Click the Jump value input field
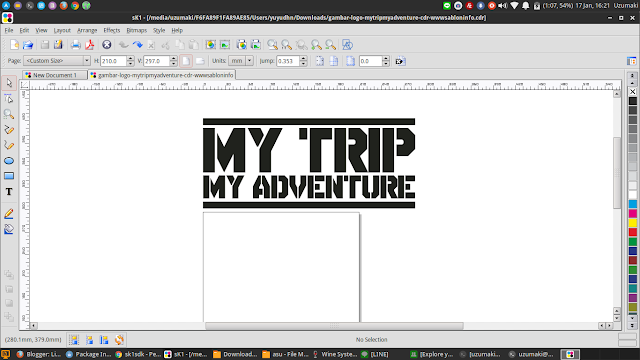The image size is (640, 360). pyautogui.click(x=288, y=61)
